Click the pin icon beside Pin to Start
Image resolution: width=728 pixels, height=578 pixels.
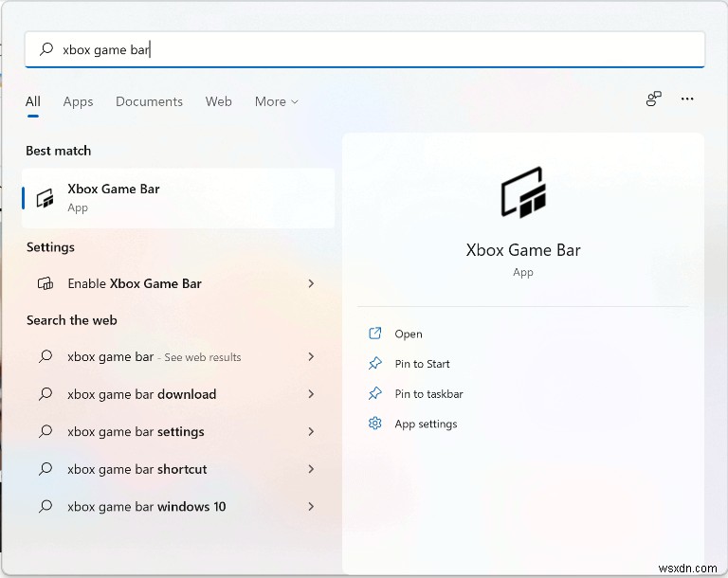[374, 364]
